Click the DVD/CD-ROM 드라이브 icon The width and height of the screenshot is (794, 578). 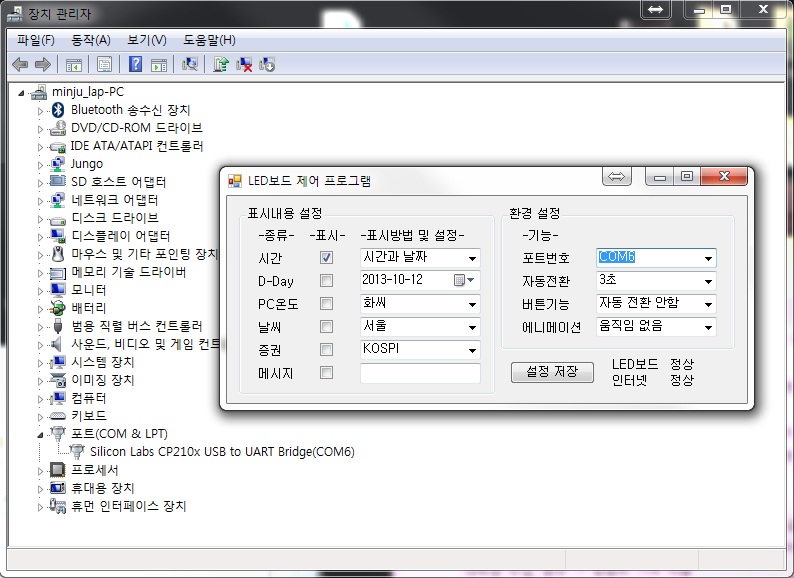click(58, 128)
